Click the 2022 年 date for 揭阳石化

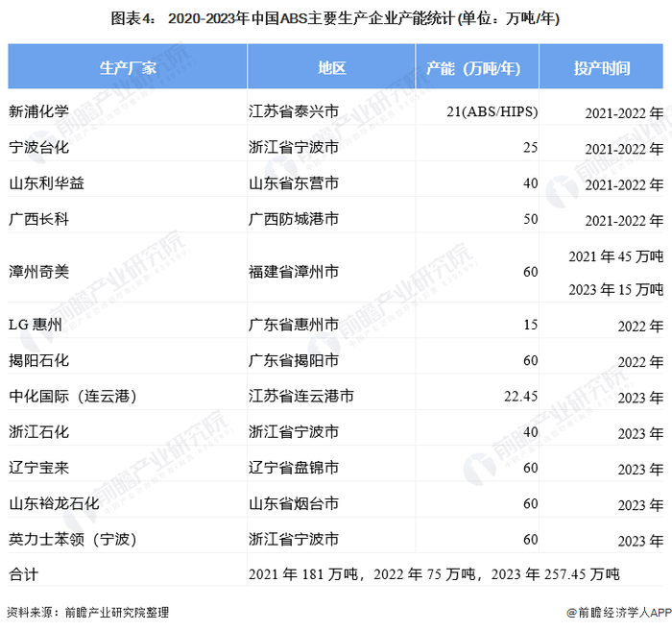pyautogui.click(x=640, y=362)
